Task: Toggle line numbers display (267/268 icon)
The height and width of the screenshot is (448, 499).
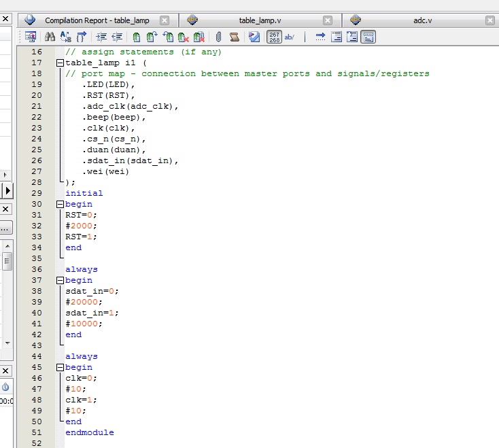Action: tap(274, 37)
